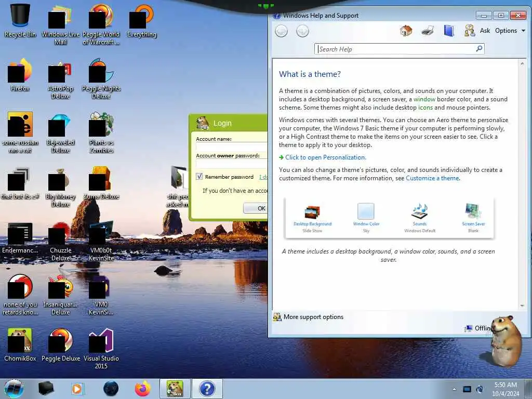532x399 pixels.
Task: Open Zuma Deluxe desktop icon
Action: click(101, 183)
